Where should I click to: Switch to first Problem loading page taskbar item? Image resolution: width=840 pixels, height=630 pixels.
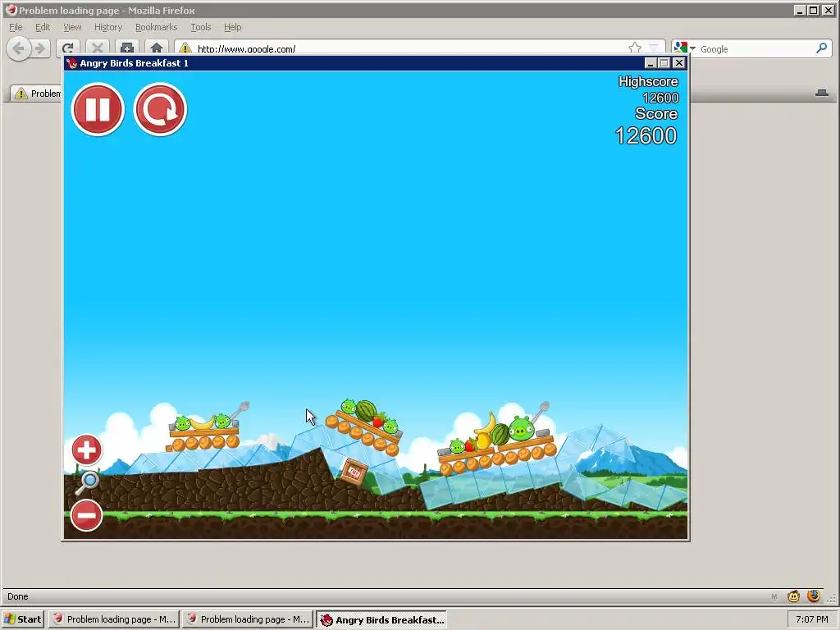(114, 619)
